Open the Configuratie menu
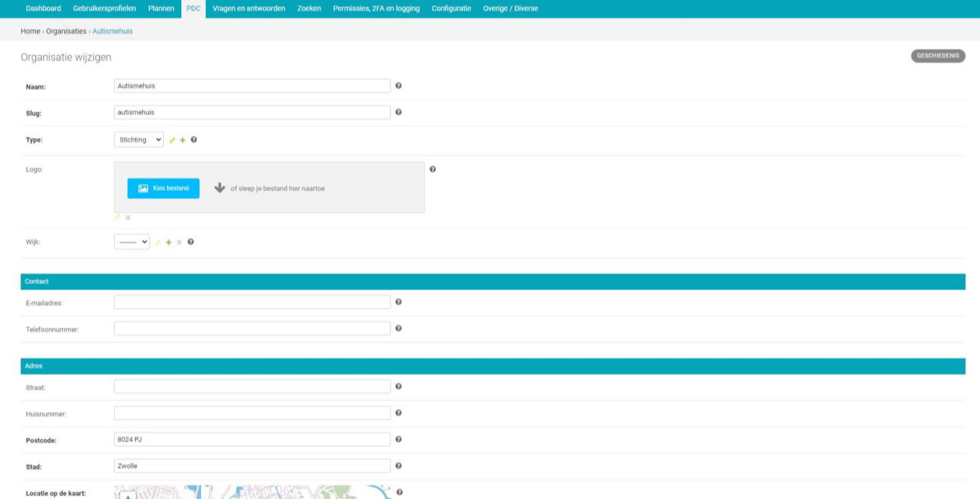 pyautogui.click(x=451, y=8)
